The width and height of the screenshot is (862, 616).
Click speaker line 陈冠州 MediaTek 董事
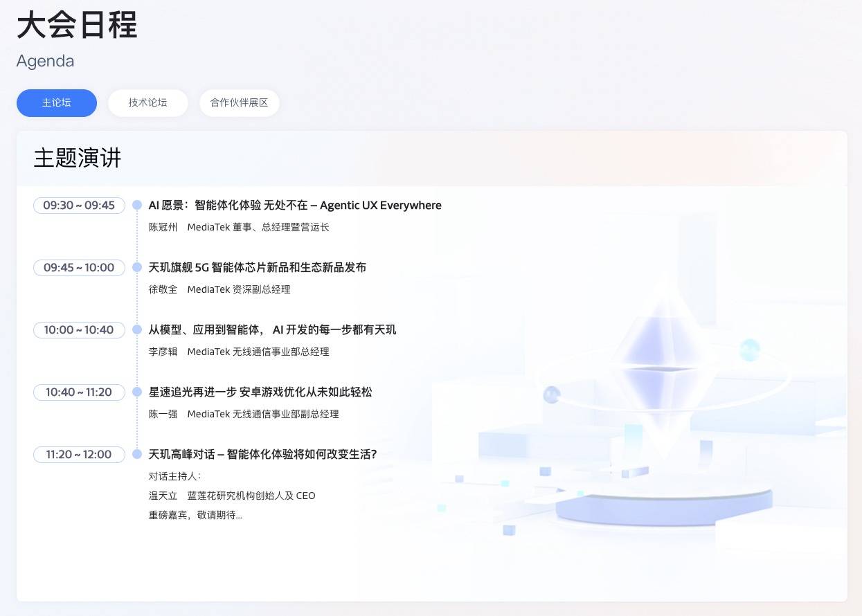pos(239,227)
